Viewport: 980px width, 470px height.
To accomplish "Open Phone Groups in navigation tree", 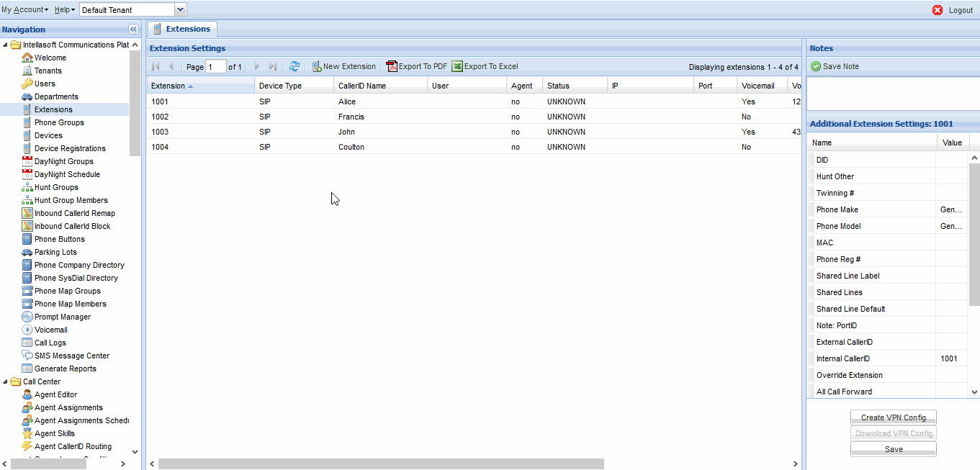I will coord(59,122).
